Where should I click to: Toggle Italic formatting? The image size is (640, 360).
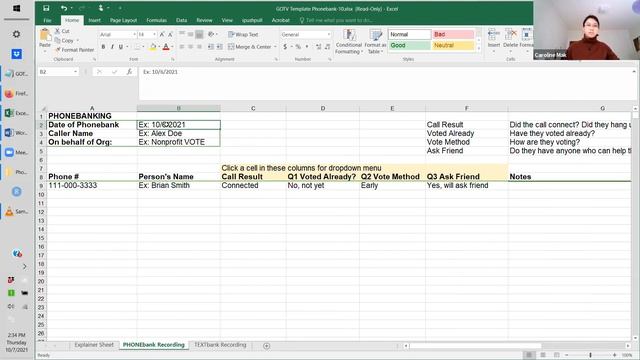[112, 47]
